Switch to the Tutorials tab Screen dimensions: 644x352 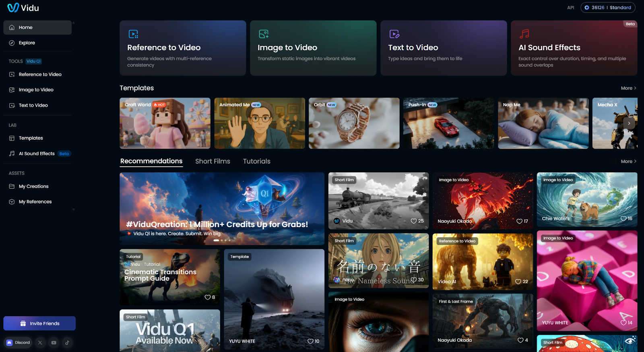(257, 161)
